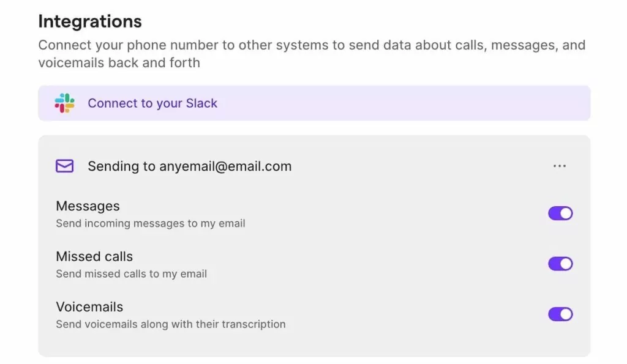Click the voicemail transcription description text
The image size is (627, 364).
170,324
